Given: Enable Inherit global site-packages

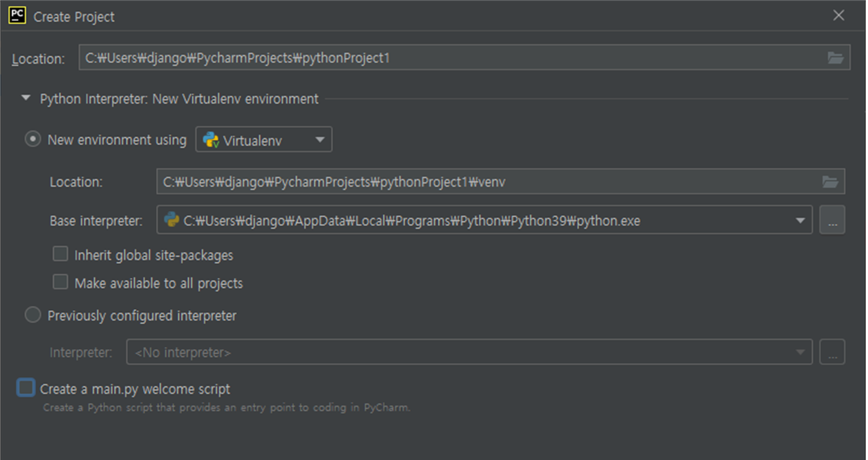Looking at the screenshot, I should [61, 254].
